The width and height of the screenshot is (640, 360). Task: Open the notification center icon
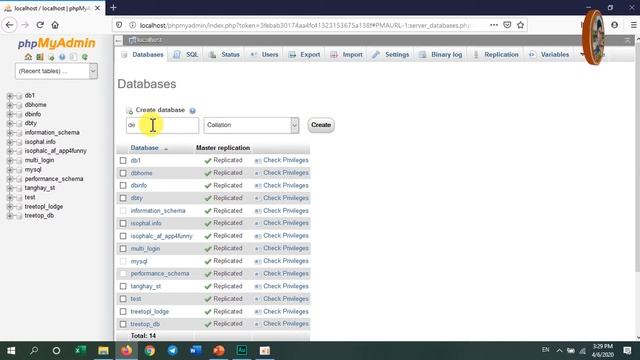[x=627, y=351]
